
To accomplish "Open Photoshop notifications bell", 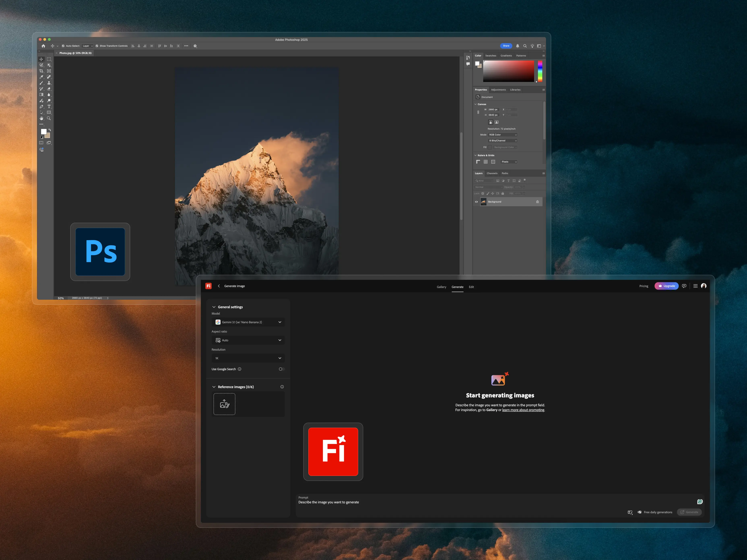I will (x=517, y=46).
